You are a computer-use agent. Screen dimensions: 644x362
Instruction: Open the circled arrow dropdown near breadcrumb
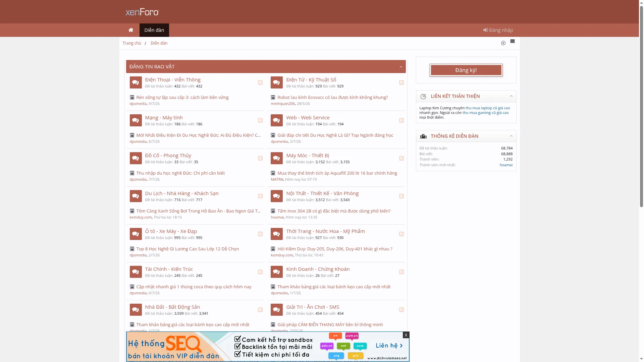[503, 43]
